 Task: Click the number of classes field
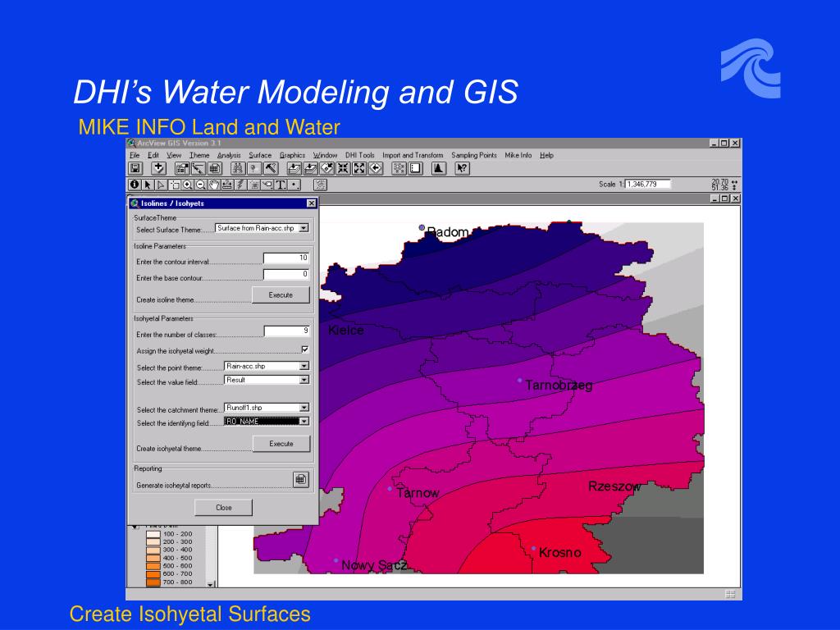[286, 331]
